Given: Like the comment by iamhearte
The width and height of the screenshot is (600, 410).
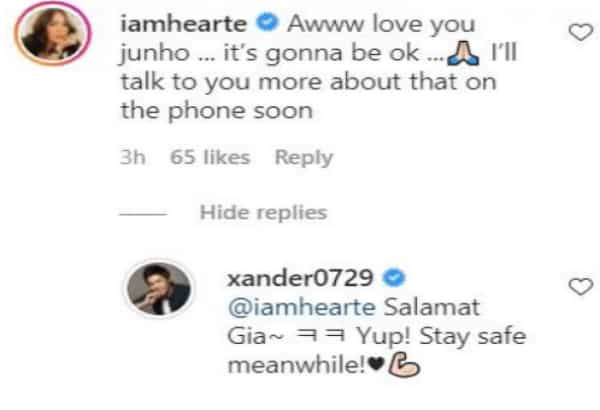Looking at the screenshot, I should coord(580,32).
